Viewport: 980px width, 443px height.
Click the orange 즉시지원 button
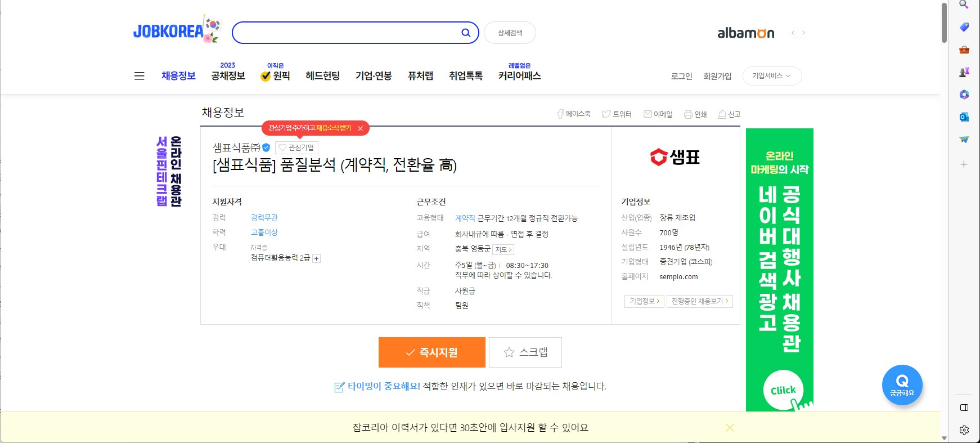[x=432, y=352]
